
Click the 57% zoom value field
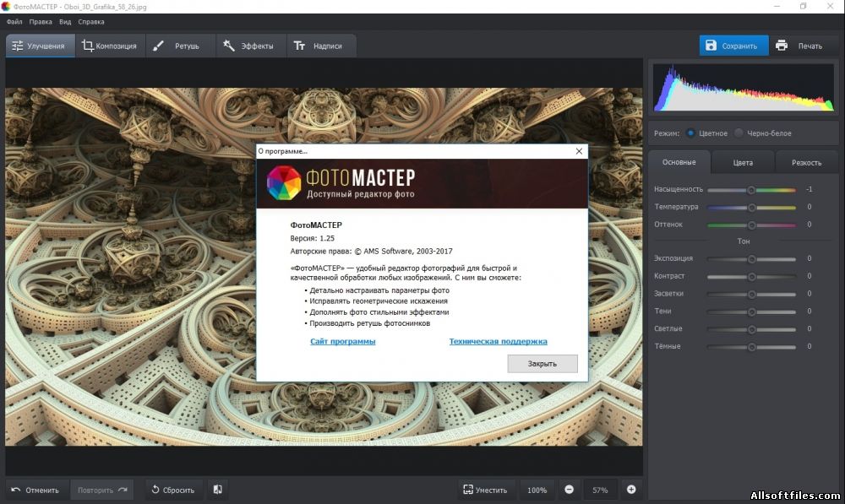coord(600,490)
